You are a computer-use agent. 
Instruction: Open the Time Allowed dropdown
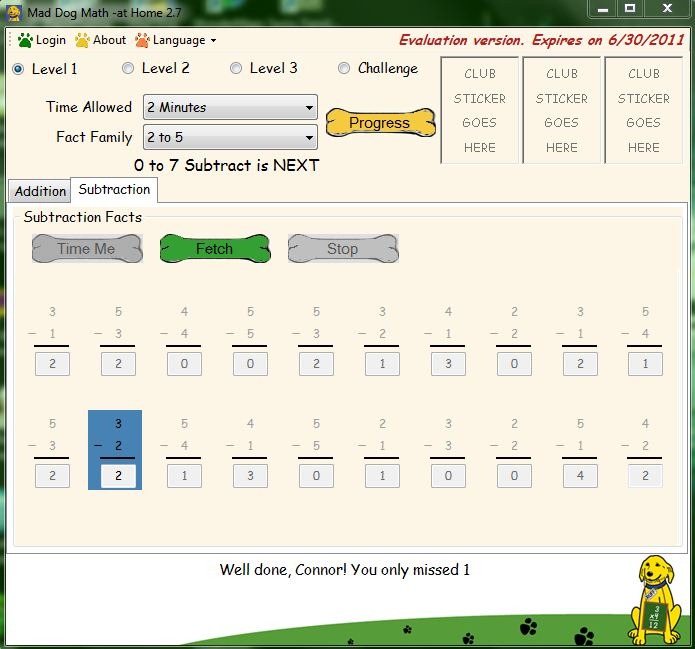(230, 107)
